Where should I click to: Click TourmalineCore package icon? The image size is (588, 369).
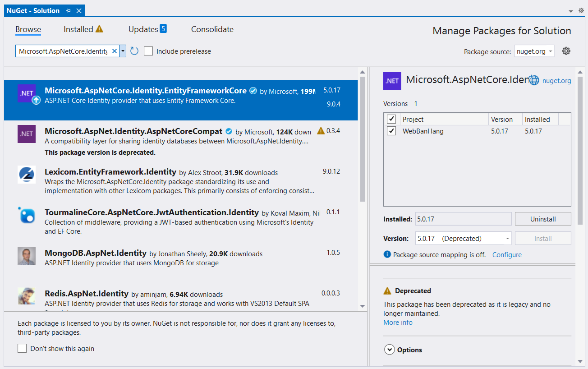(27, 215)
